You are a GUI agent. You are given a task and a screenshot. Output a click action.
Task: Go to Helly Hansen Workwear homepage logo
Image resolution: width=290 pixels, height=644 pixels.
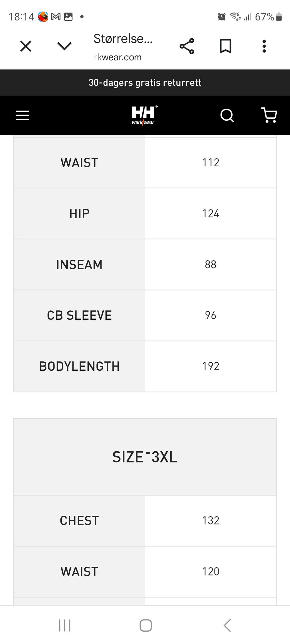(x=143, y=115)
